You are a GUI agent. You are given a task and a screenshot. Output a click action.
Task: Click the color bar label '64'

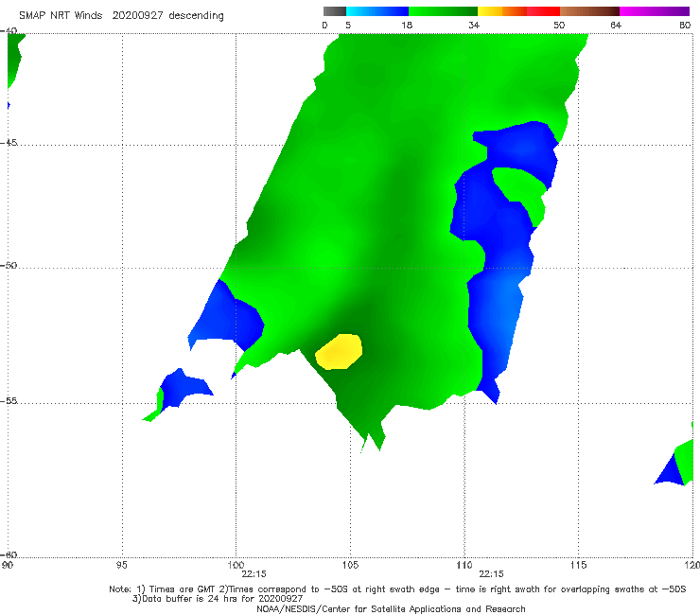[616, 26]
